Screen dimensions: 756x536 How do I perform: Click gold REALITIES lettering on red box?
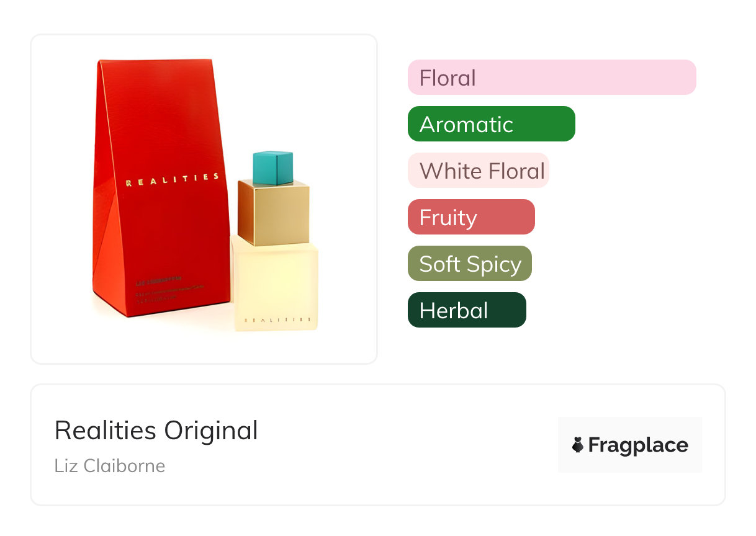coord(172,180)
